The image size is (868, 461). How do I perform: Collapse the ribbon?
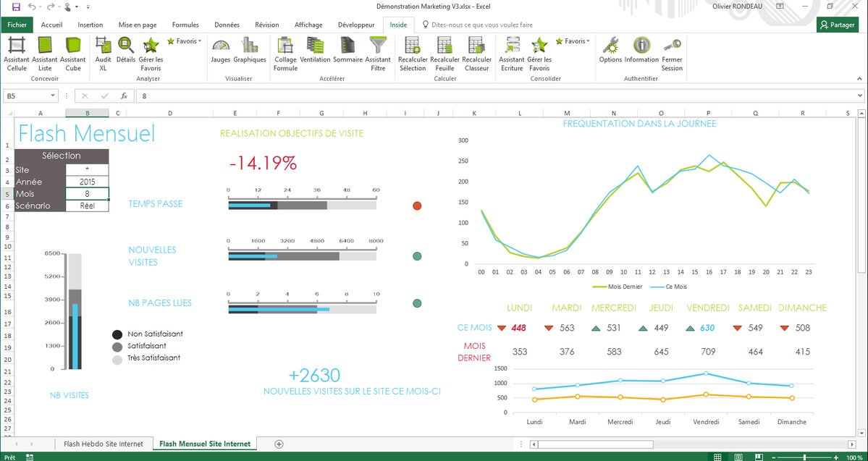[860, 79]
